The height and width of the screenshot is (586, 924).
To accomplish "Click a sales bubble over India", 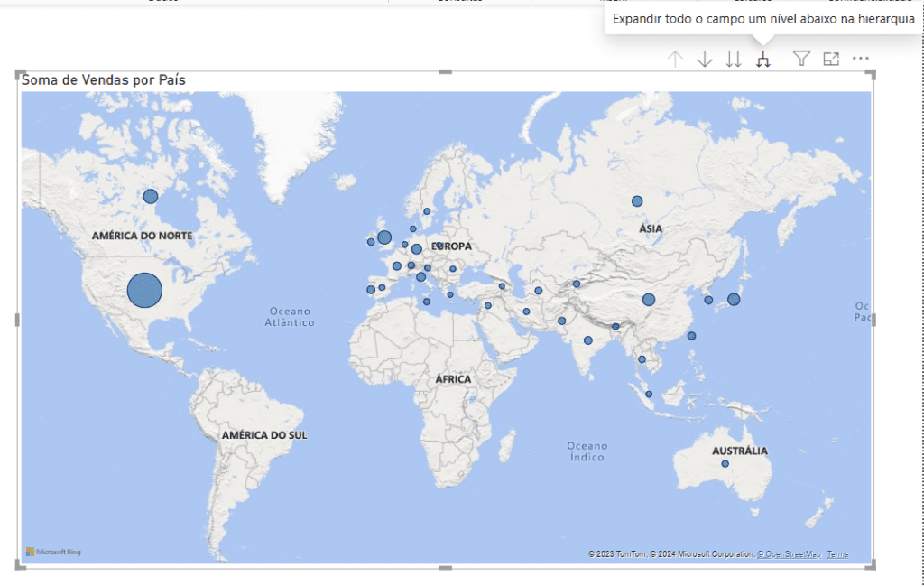I will pyautogui.click(x=587, y=341).
